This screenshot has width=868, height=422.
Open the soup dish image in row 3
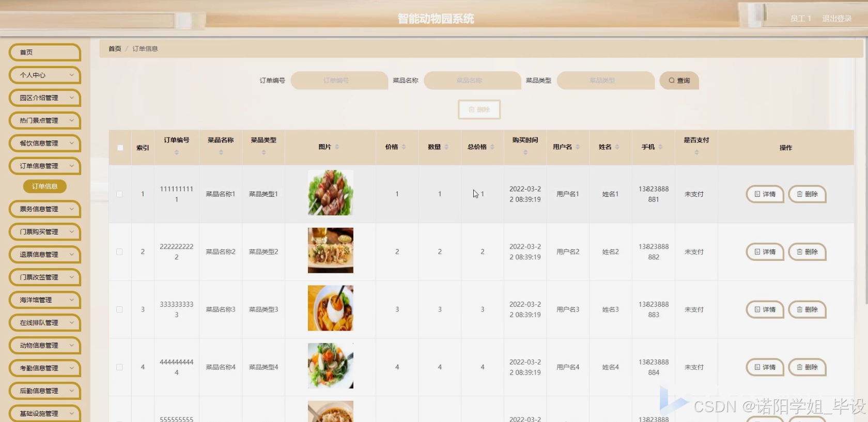click(331, 308)
